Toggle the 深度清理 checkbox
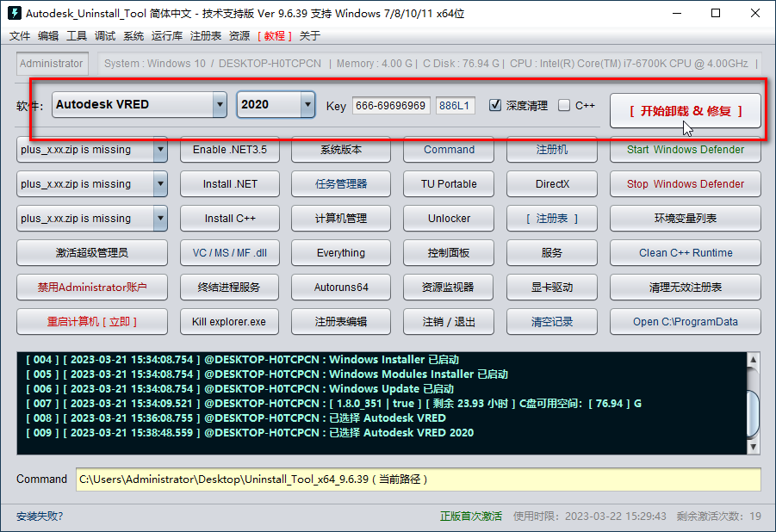Viewport: 776px width, 532px height. tap(495, 105)
